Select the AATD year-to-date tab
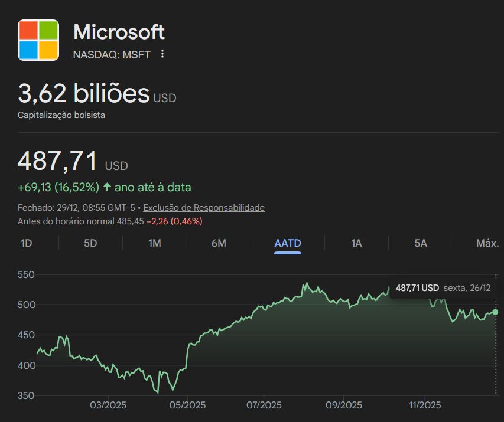Viewport: 504px width, 422px height. (x=288, y=243)
